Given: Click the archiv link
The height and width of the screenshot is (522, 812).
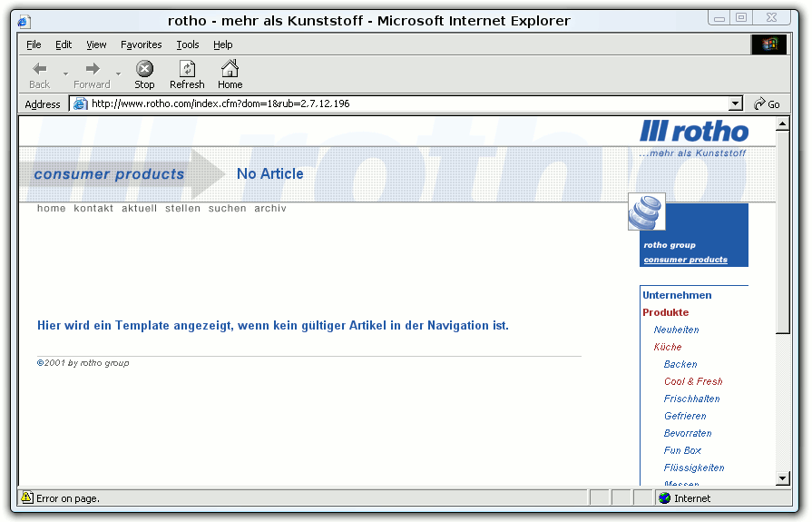Looking at the screenshot, I should 269,209.
